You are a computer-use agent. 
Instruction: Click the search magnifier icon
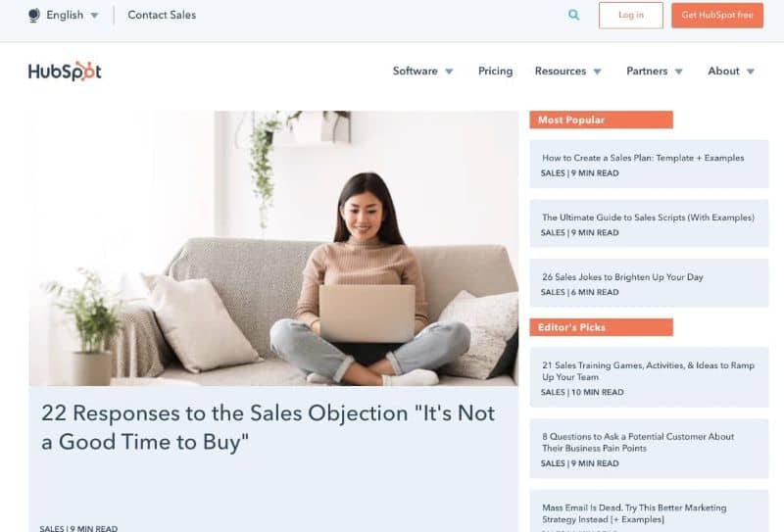[x=574, y=15]
